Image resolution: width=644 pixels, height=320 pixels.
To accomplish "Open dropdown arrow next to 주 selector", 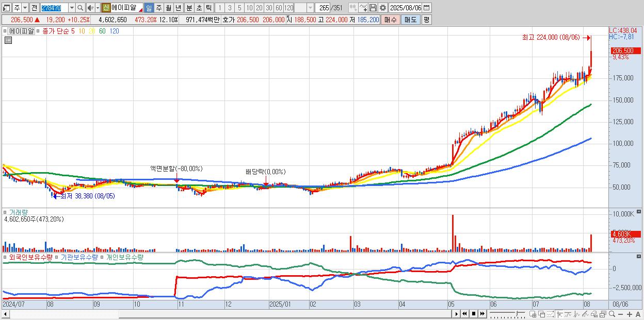I will [25, 8].
